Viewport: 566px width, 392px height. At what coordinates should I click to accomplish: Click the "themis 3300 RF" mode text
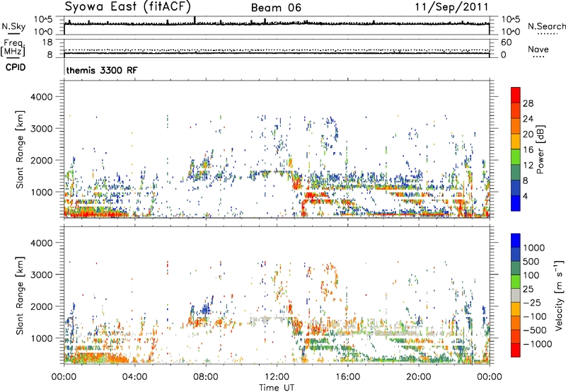[102, 70]
